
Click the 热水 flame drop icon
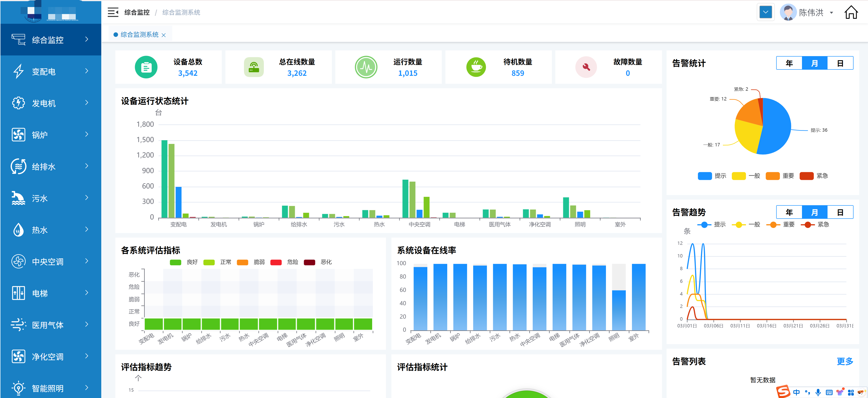coord(19,230)
